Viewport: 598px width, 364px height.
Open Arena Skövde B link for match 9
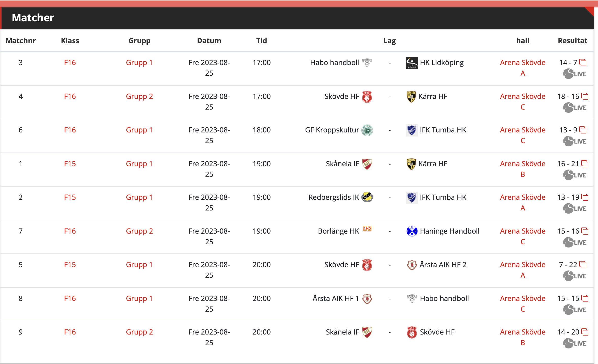(x=523, y=337)
